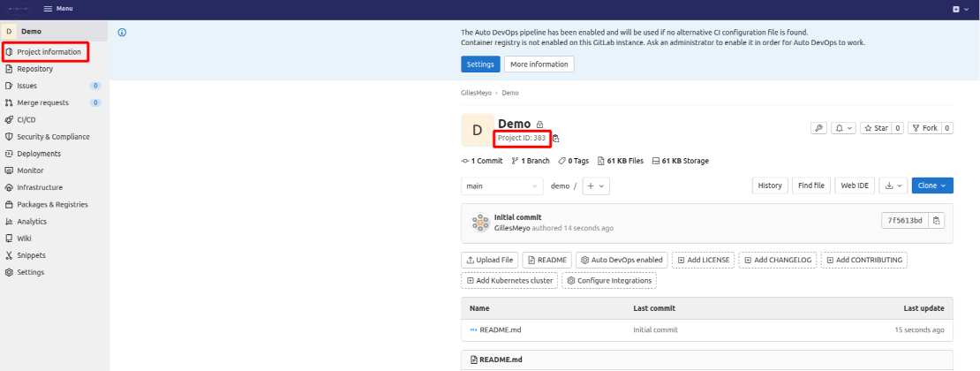Click the info icon on the Auto DevOps banner

click(x=123, y=33)
